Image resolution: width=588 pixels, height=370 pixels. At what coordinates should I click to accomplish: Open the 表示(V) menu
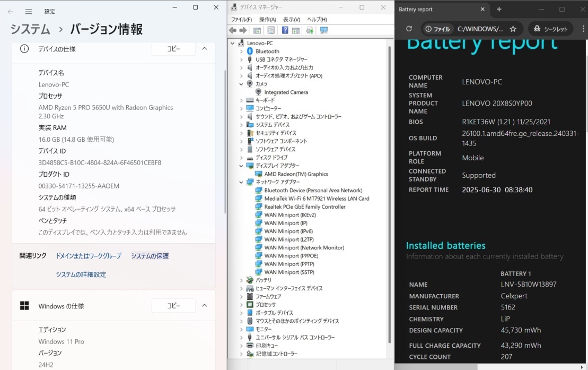pos(292,20)
